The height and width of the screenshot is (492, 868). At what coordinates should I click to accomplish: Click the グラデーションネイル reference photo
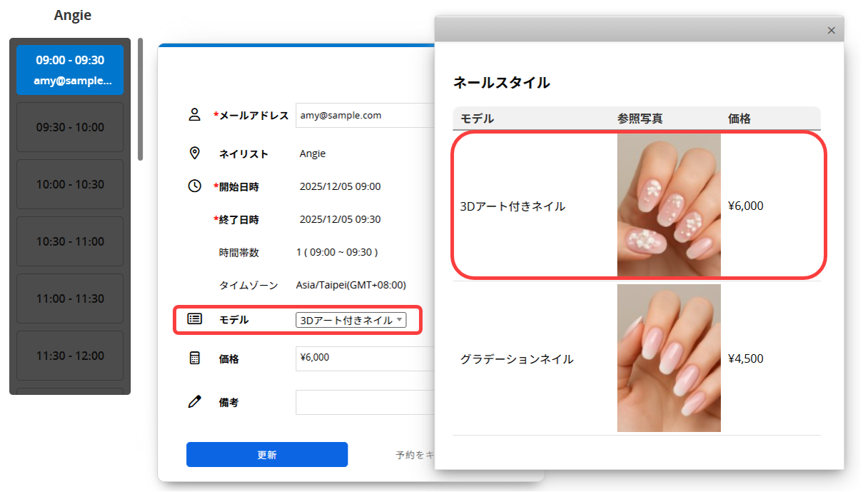(669, 358)
